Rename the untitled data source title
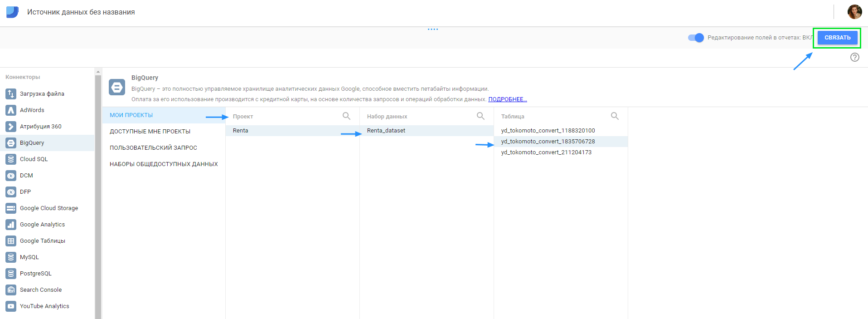Viewport: 868px width, 319px height. (81, 12)
